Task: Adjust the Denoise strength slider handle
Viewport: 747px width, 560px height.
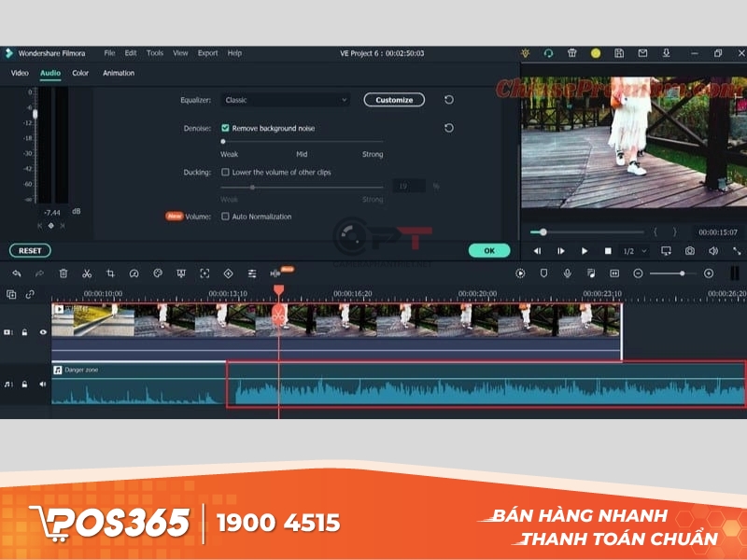Action: [223, 142]
